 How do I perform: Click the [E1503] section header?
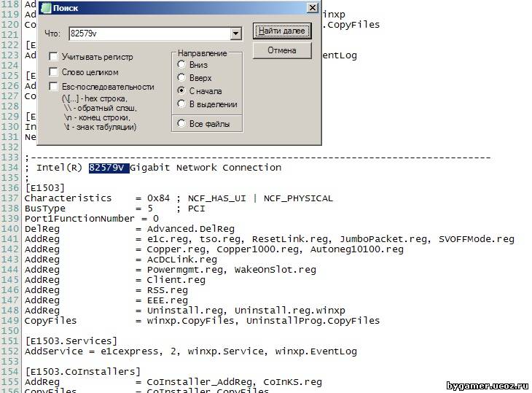(x=44, y=188)
